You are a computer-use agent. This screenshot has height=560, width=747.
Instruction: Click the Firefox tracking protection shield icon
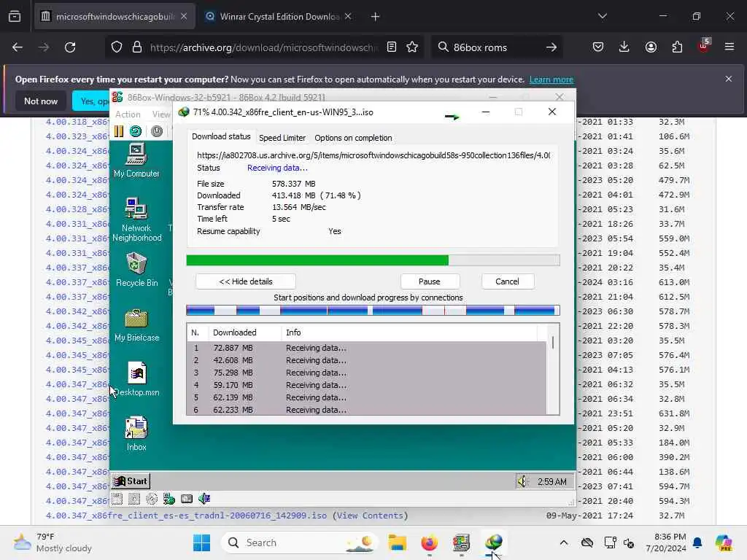pyautogui.click(x=117, y=47)
